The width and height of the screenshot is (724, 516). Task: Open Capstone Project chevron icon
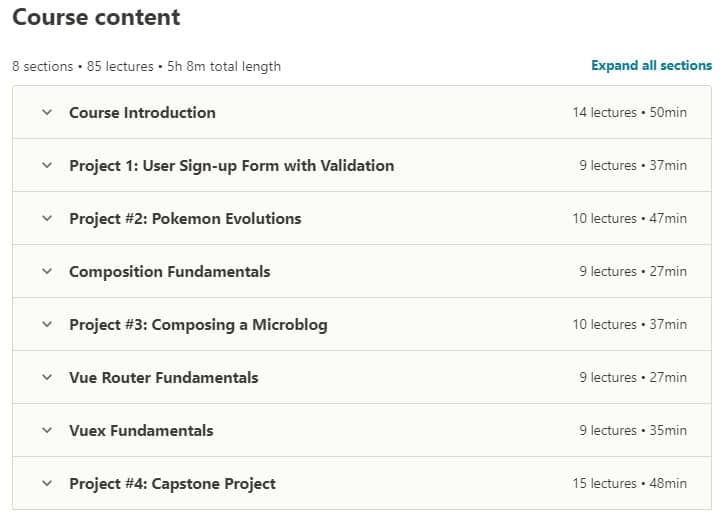(x=46, y=484)
